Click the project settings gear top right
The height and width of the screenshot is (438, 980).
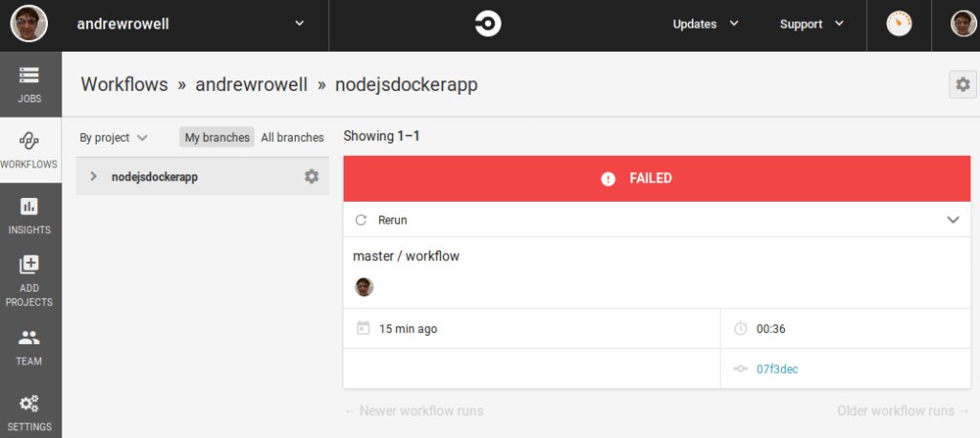tap(962, 84)
